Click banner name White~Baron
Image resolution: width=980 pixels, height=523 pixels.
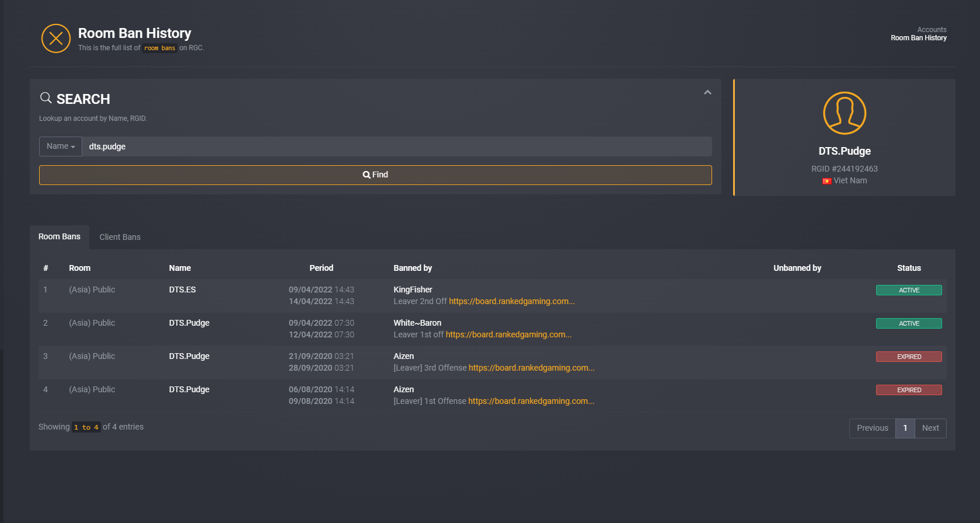(x=417, y=323)
